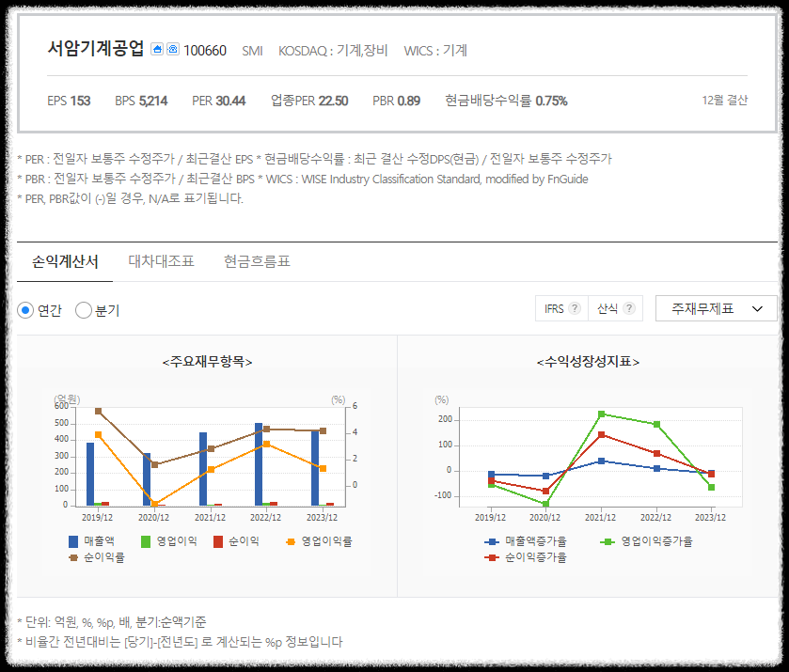The image size is (789, 672).
Task: Click the SMI ticker label
Action: point(252,51)
